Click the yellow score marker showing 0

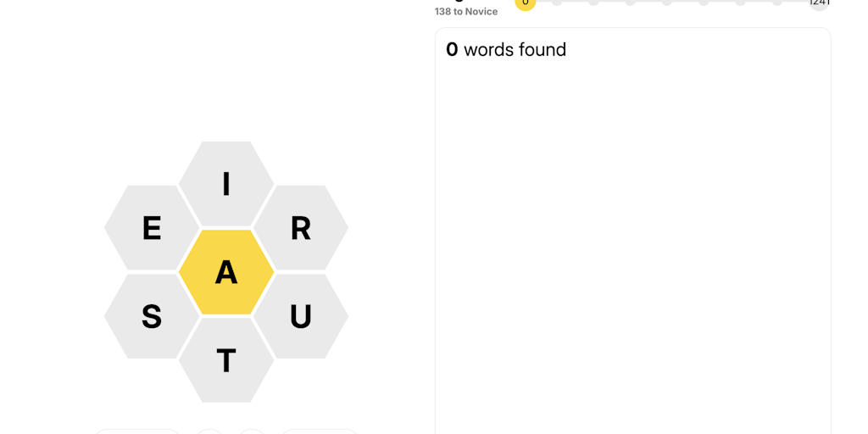click(x=526, y=3)
